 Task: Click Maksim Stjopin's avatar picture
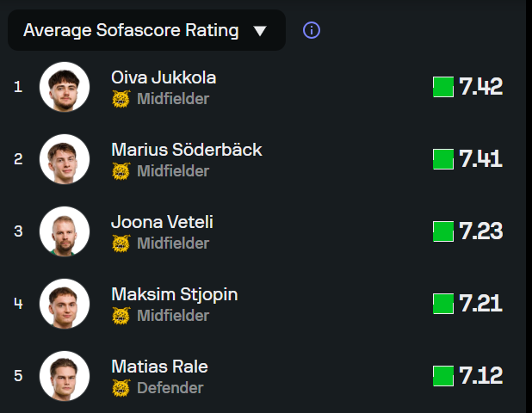[65, 304]
